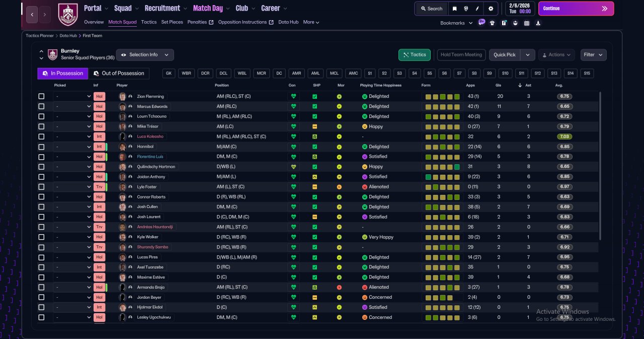
Task: Open the calendar icon in bookmarks bar
Action: click(527, 23)
